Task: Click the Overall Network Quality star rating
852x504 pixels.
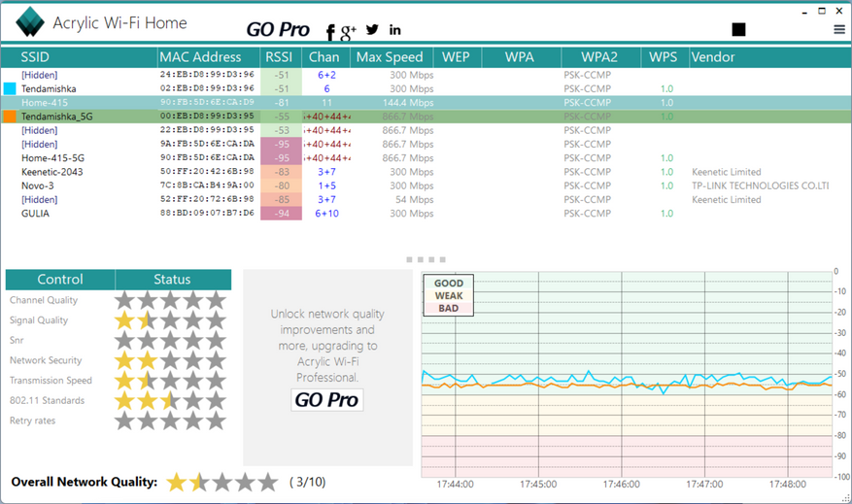Action: click(222, 482)
